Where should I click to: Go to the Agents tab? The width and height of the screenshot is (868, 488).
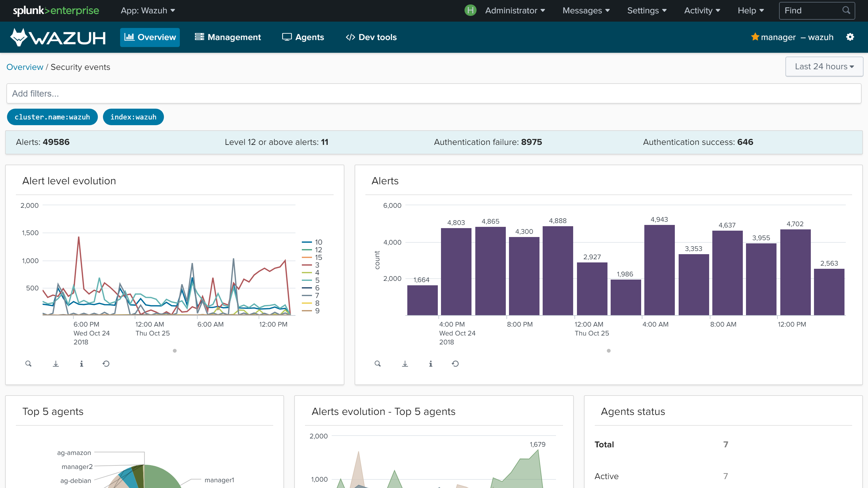(303, 37)
